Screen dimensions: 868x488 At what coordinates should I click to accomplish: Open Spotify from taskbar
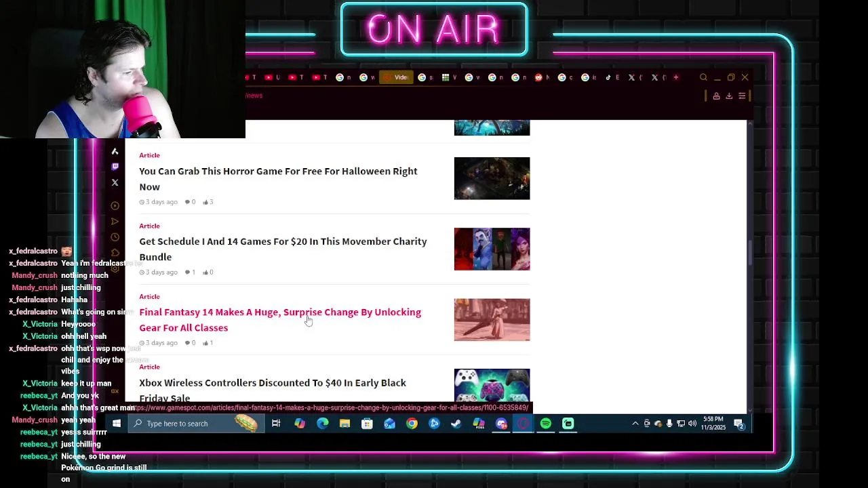pos(546,424)
